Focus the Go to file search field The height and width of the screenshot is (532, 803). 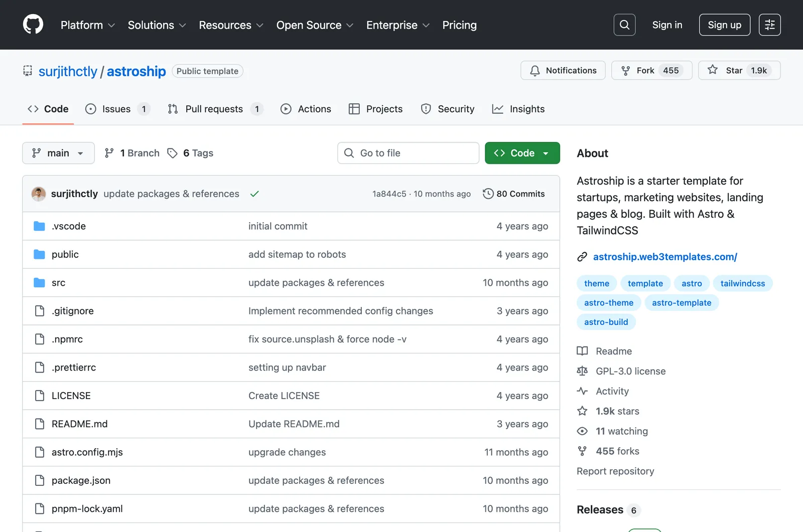click(408, 153)
